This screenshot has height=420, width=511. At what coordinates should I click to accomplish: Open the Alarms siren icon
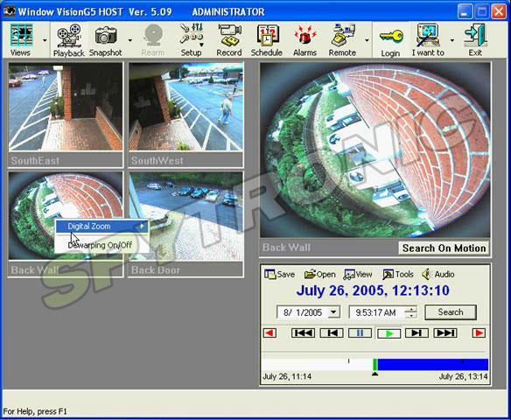(304, 40)
